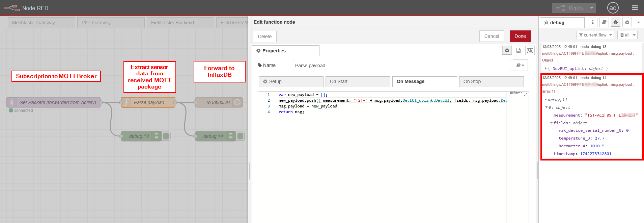Click the InfluxDB icon on To InfluxDB node
The width and height of the screenshot is (644, 223).
pyautogui.click(x=237, y=102)
